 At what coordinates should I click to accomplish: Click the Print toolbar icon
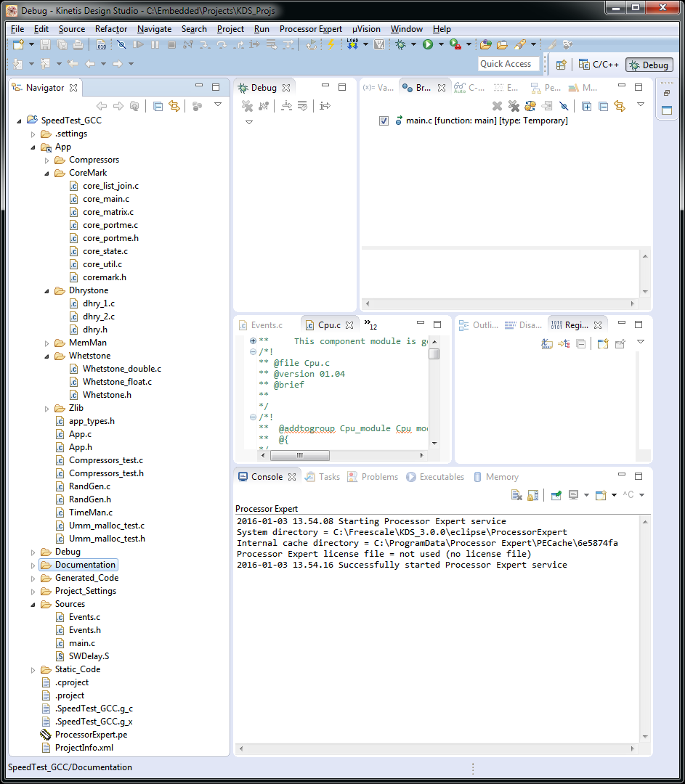(78, 44)
